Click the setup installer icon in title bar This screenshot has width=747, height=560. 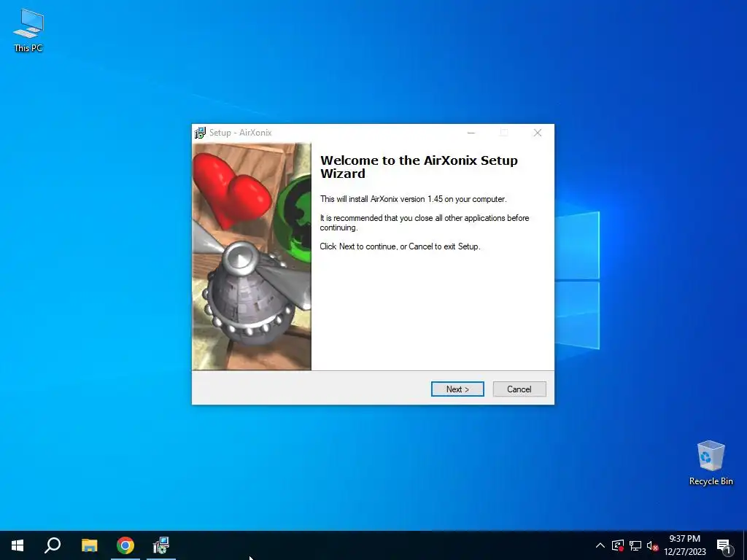[200, 133]
